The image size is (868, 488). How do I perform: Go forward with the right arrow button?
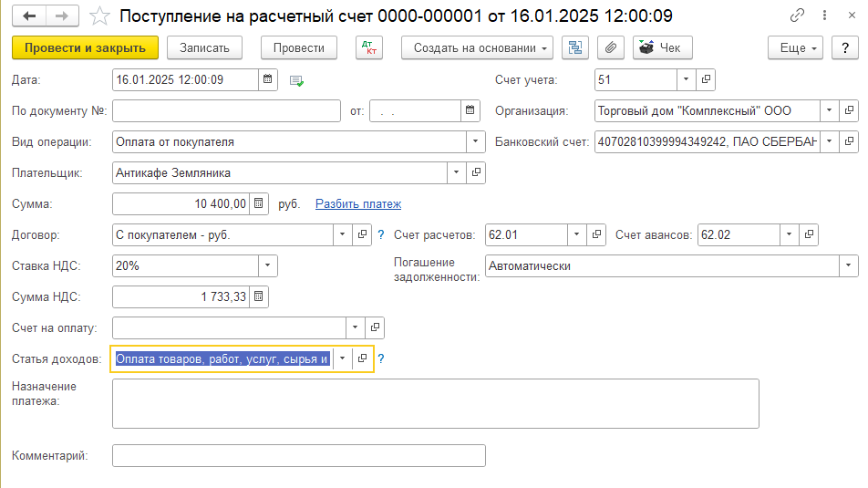tap(62, 16)
